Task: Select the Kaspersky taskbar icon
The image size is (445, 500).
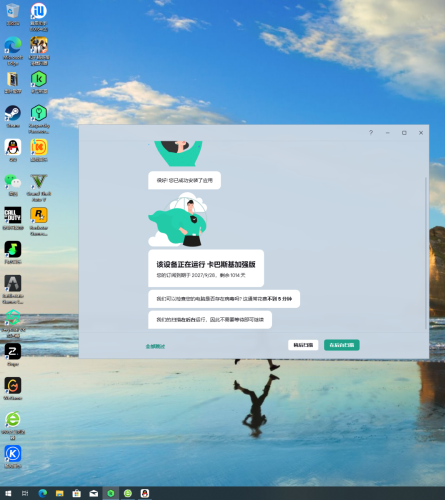Action: point(111,493)
